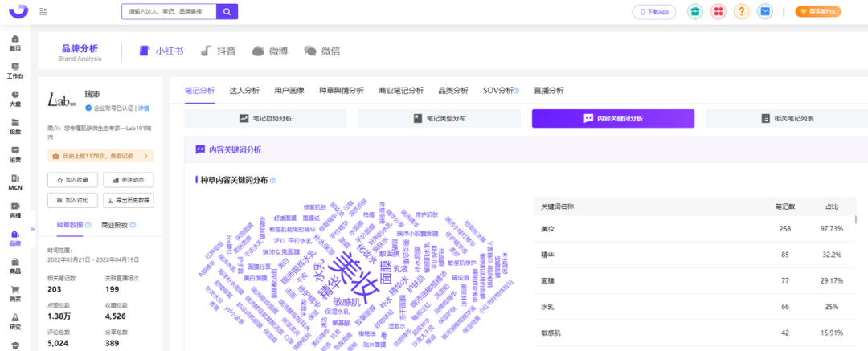Click the 详情 link next to certification
Screen dimensions: 868x351
143,108
